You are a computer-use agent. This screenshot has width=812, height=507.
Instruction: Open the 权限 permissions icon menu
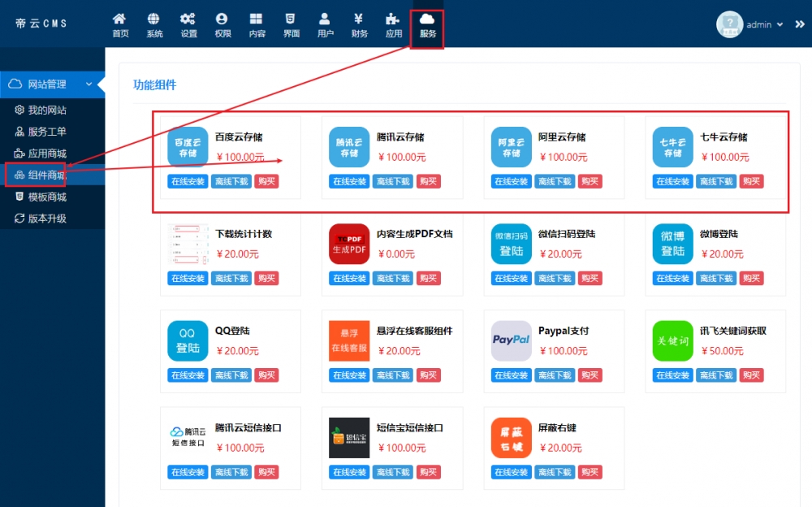click(222, 25)
